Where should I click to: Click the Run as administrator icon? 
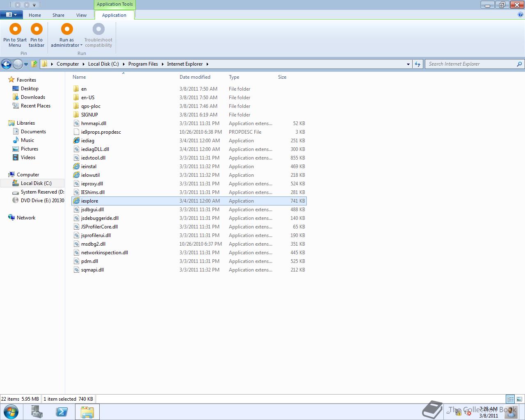coord(67,29)
